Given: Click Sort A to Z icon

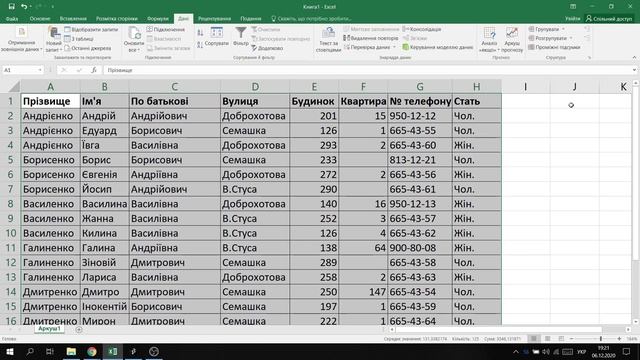Looking at the screenshot, I should tap(200, 33).
